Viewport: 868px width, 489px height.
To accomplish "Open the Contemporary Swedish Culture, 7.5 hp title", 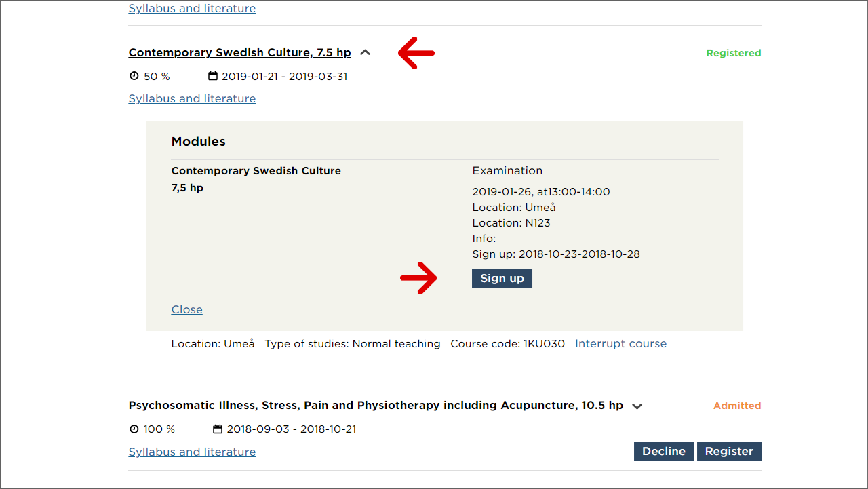I will 239,52.
